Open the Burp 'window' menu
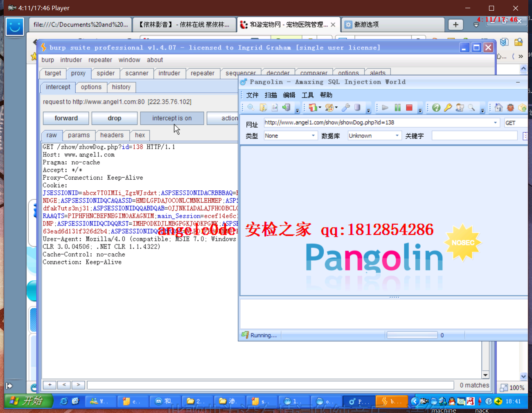Screen dimensions: 532x413 [129, 60]
